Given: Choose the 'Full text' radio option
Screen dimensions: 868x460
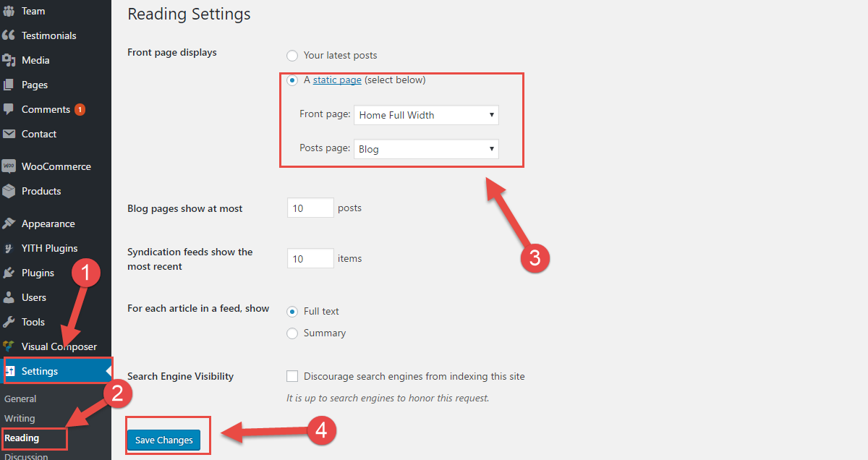Looking at the screenshot, I should (x=292, y=312).
